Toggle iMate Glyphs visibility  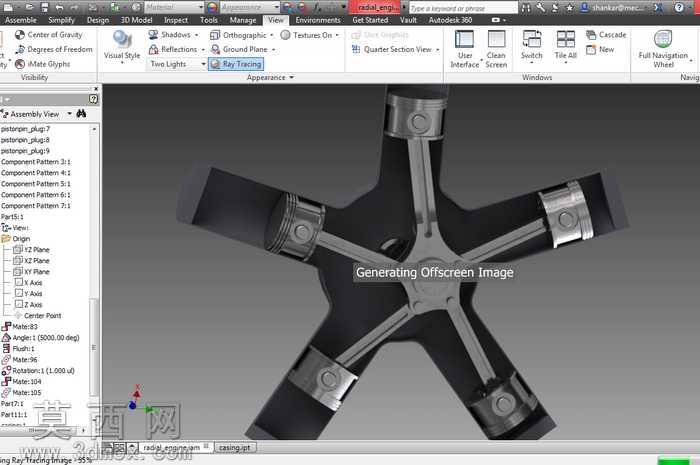coord(43,64)
